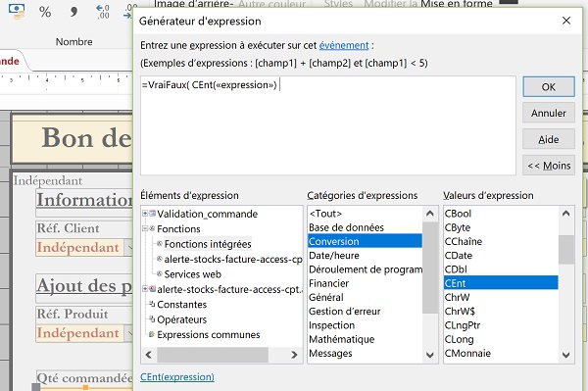
Task: Choose the Financier category
Action: point(365,283)
